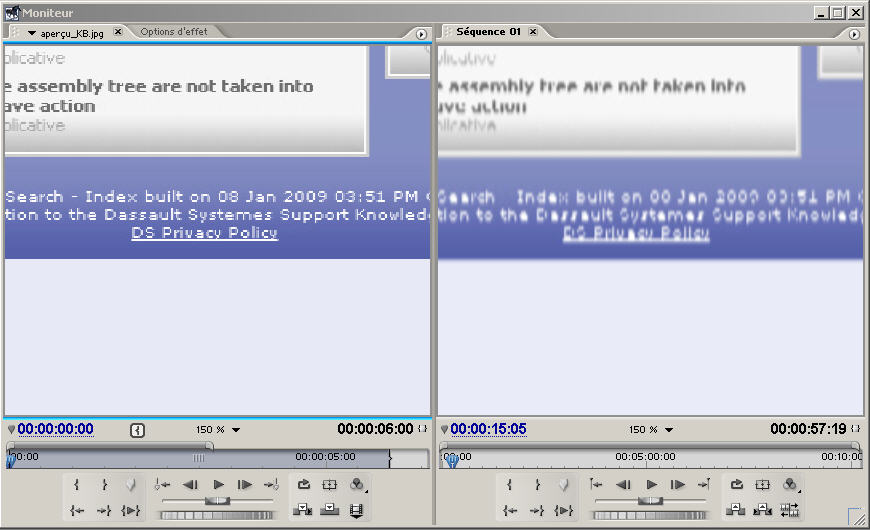
Task: Go to In point in Séquence 01 monitor
Action: tap(509, 511)
